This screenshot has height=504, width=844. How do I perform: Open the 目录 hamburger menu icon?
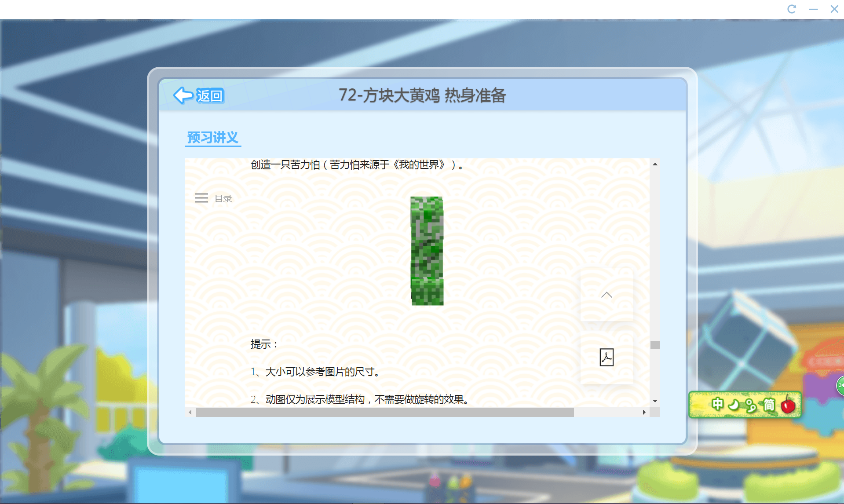[x=201, y=198]
